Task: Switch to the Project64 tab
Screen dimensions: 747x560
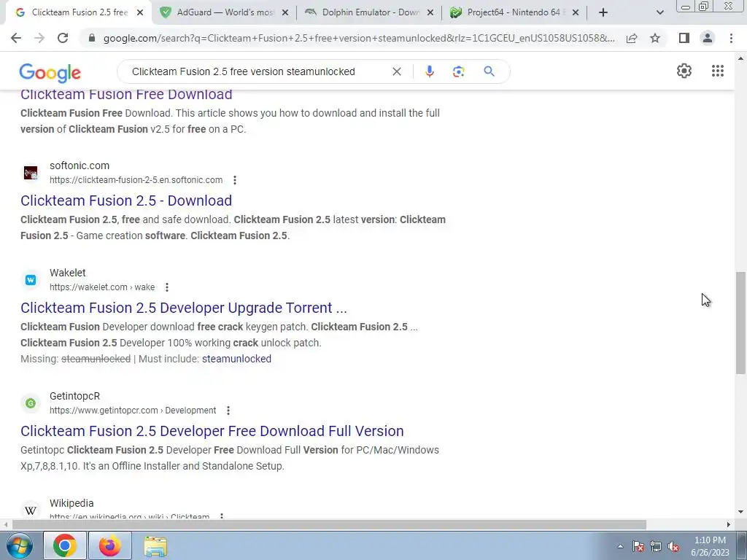Action: click(x=514, y=12)
